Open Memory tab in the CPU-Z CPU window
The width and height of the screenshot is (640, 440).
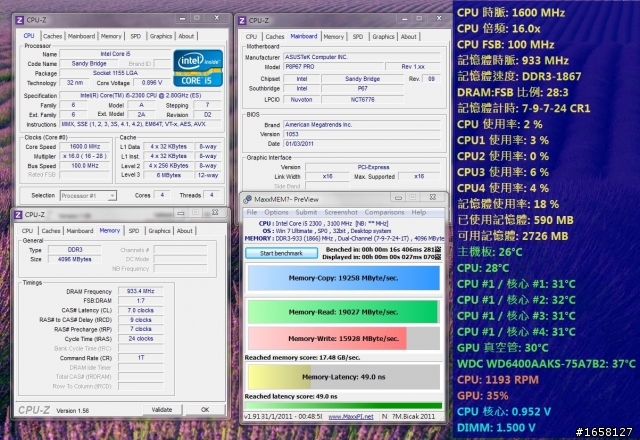(111, 36)
